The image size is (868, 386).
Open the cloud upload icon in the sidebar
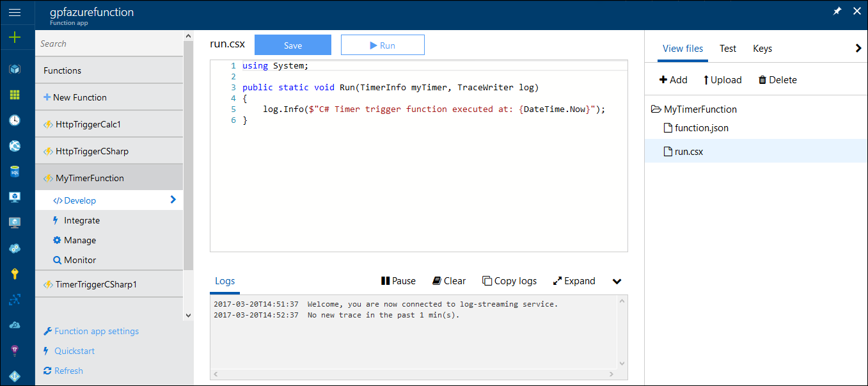point(15,325)
